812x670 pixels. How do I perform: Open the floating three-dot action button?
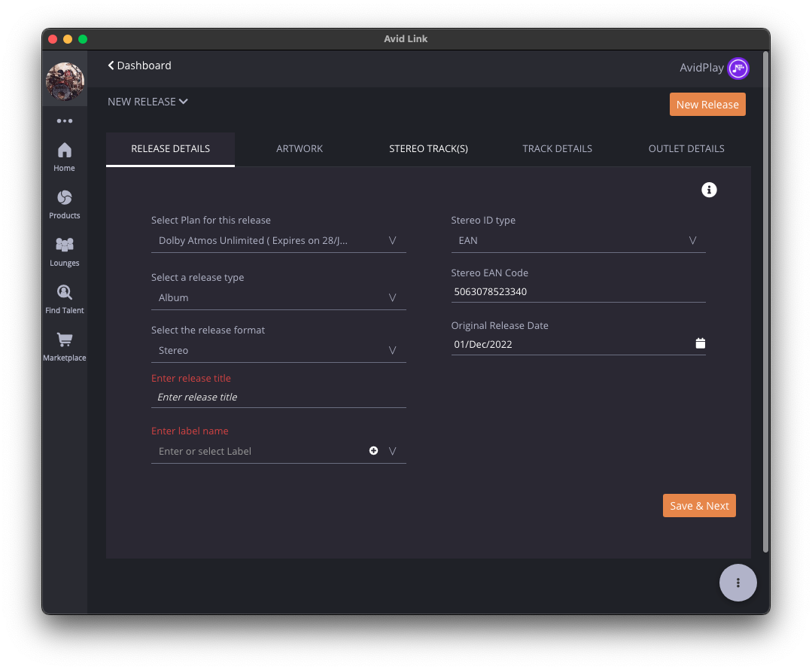coord(738,583)
